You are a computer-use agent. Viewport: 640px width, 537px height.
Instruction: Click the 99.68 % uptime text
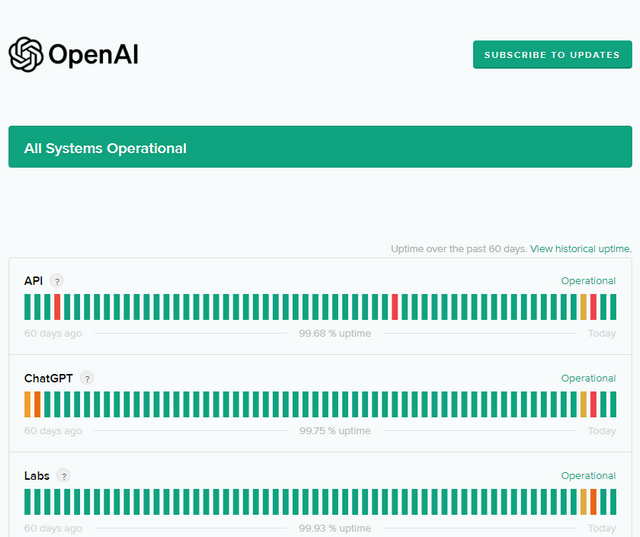click(x=335, y=333)
